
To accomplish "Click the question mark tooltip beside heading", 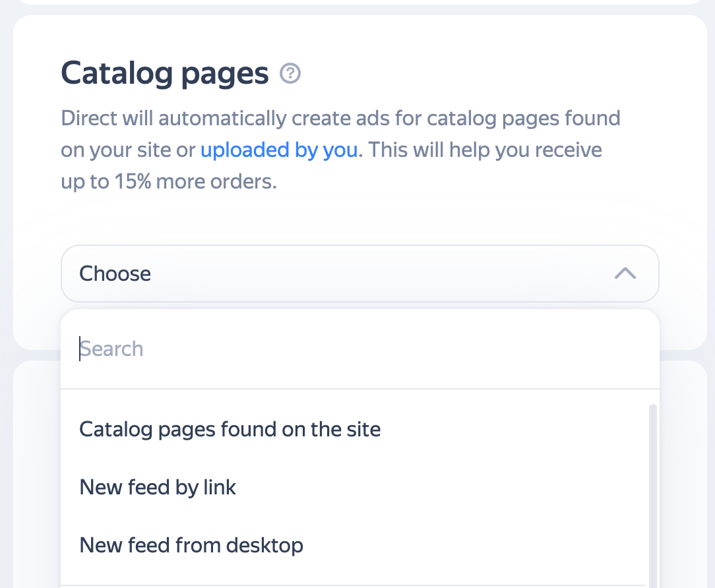I will click(x=290, y=73).
